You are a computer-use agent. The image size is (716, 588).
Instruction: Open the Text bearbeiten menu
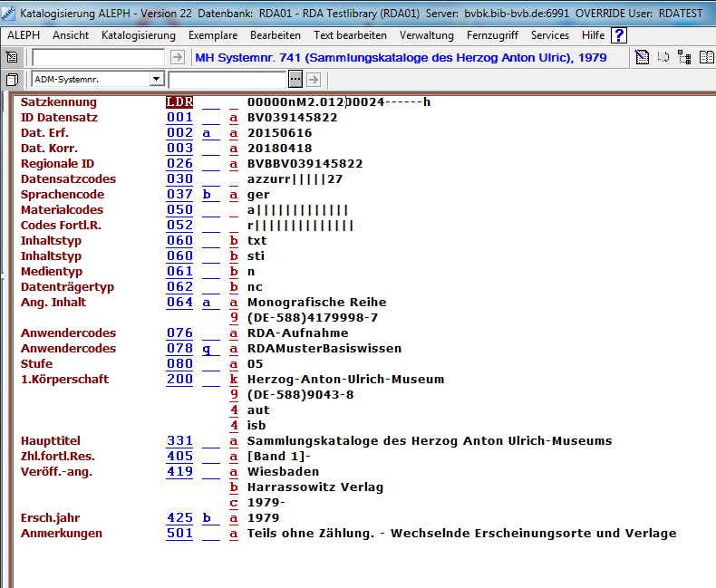350,35
